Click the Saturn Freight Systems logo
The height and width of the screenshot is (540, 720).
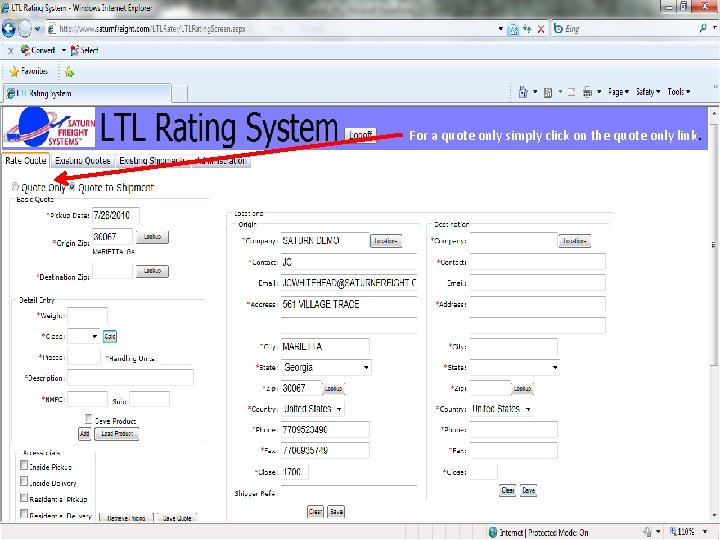[49, 127]
